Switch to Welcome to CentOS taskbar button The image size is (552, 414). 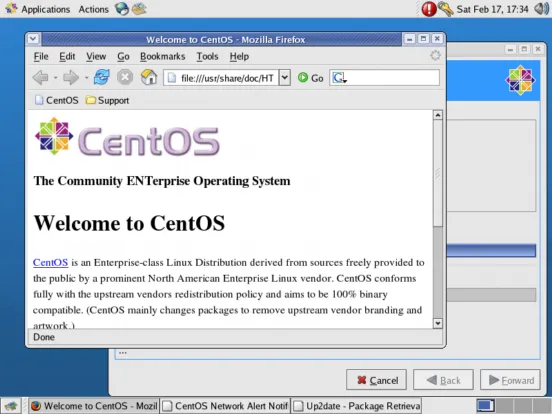[94, 406]
